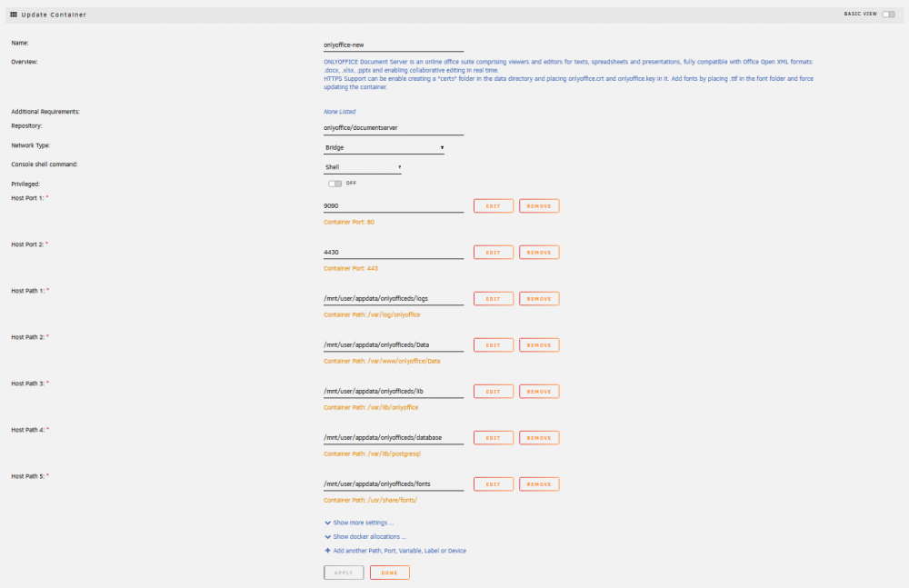Toggle the Privileged switch
The width and height of the screenshot is (909, 588).
coord(335,184)
